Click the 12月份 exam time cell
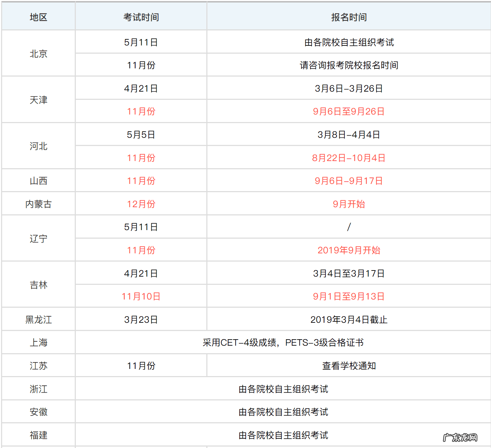 pyautogui.click(x=141, y=204)
